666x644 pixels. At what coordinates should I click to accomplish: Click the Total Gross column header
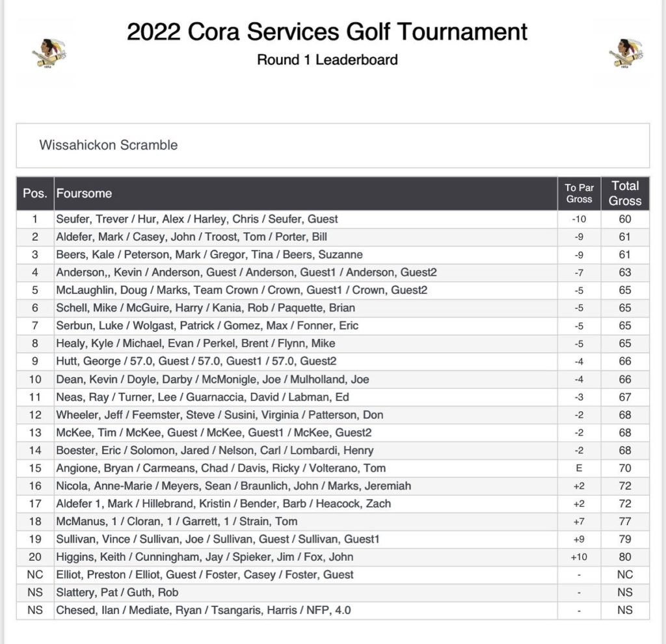[625, 193]
